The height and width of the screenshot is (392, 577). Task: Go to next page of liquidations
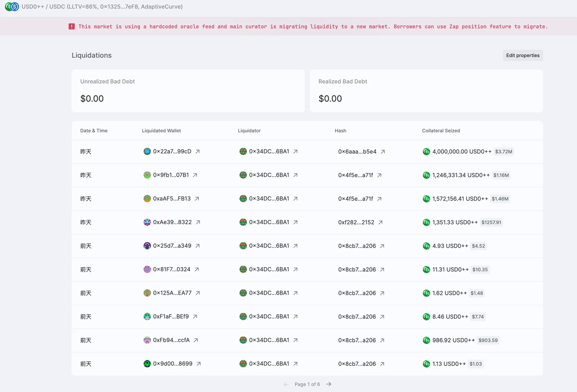[x=329, y=384]
